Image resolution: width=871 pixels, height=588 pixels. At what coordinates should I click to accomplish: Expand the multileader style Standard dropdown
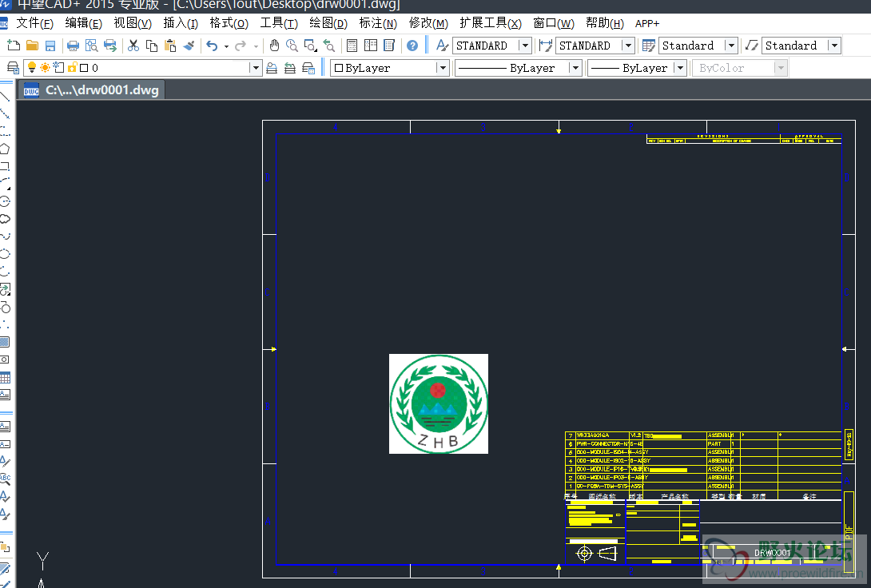pyautogui.click(x=833, y=46)
